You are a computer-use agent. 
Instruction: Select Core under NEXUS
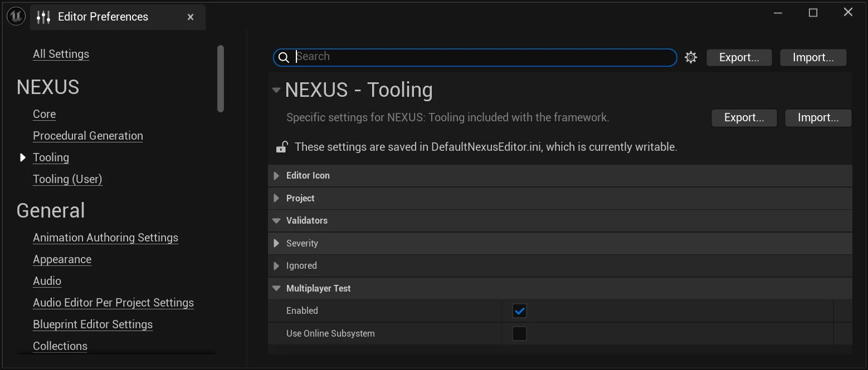(44, 114)
